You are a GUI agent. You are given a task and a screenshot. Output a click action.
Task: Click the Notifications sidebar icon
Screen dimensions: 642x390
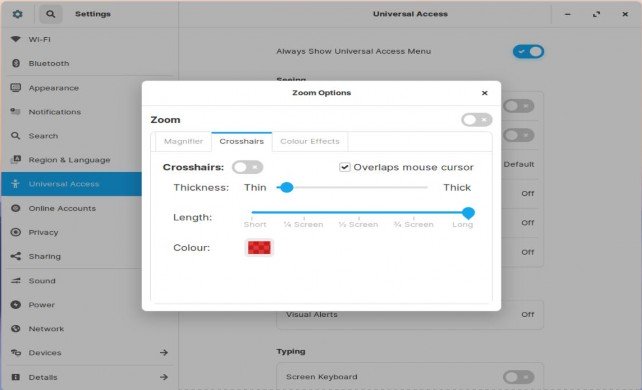[16, 111]
